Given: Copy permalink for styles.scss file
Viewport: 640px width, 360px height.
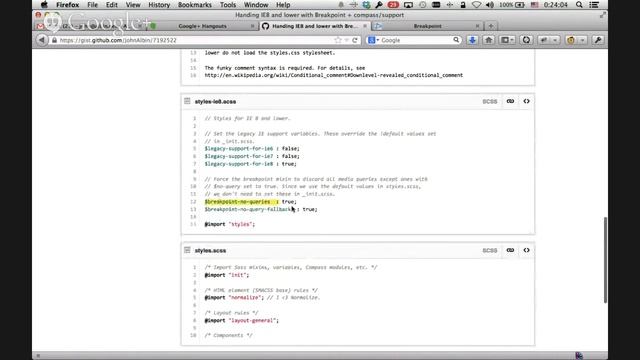Looking at the screenshot, I should pyautogui.click(x=510, y=250).
